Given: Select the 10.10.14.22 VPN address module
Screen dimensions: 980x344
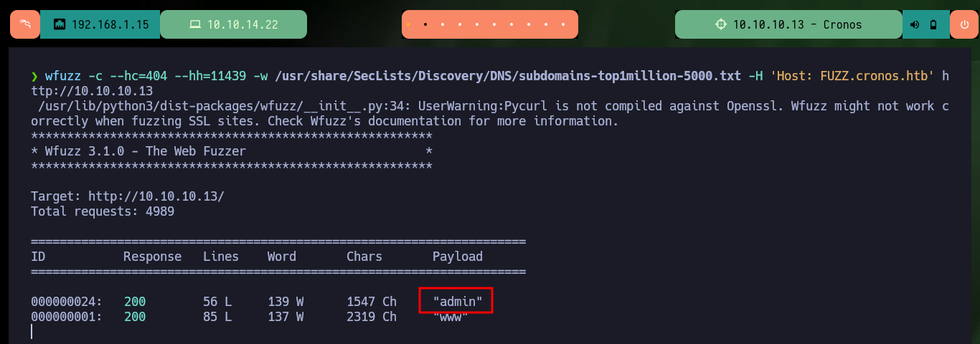Looking at the screenshot, I should pos(233,24).
